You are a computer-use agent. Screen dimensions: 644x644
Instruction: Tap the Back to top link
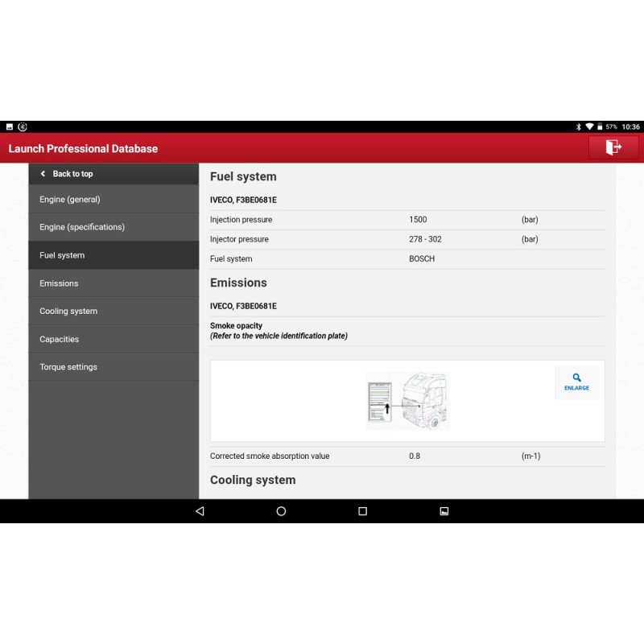(73, 174)
